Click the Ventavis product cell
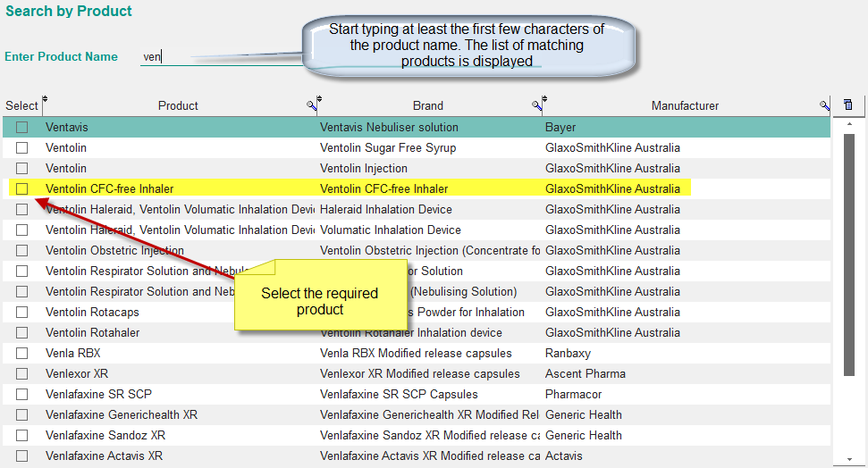The image size is (868, 468). (66, 127)
